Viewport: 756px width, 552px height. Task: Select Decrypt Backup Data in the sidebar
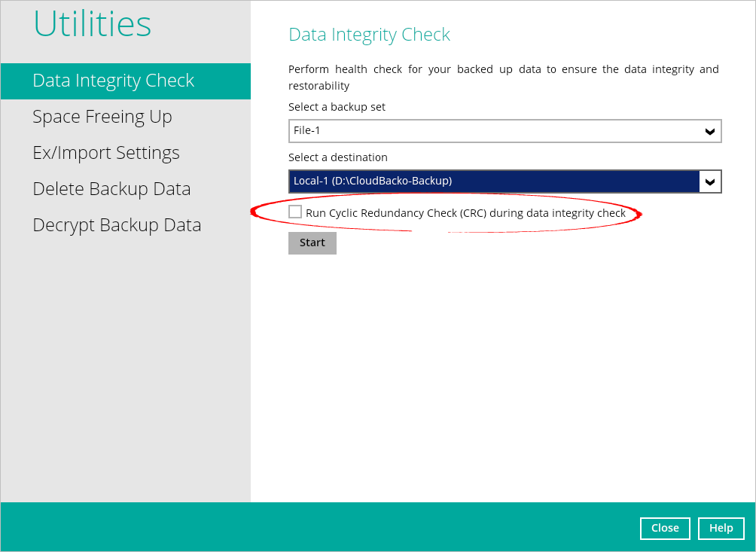(x=117, y=225)
